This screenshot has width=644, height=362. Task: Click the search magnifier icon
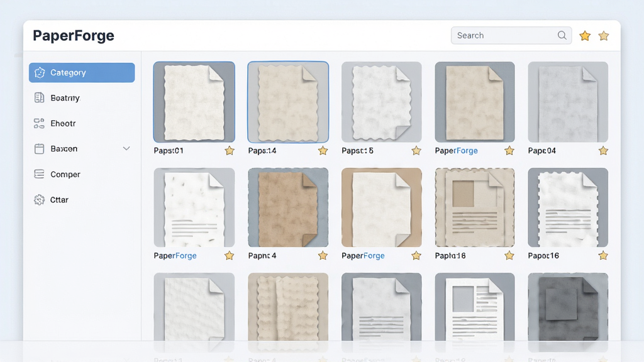tap(562, 35)
